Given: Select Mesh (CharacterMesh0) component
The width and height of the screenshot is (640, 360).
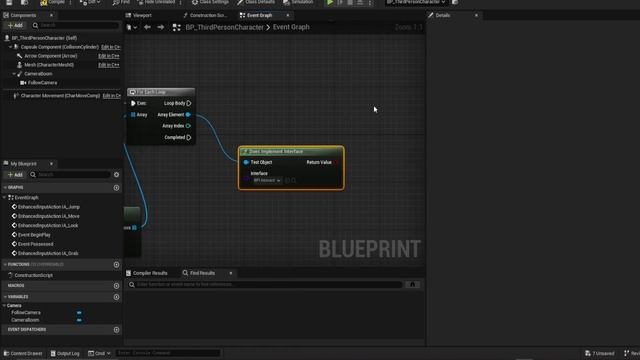Looking at the screenshot, I should click(x=49, y=65).
